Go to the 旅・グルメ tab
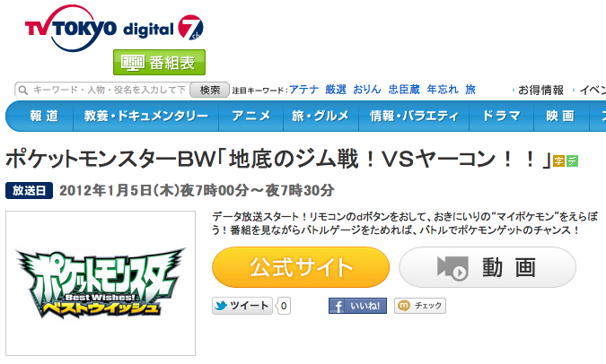The height and width of the screenshot is (364, 606). click(x=321, y=116)
